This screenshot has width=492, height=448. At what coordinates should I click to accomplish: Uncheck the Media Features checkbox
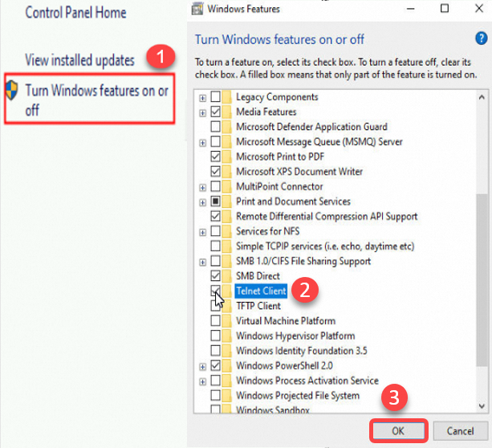pos(216,112)
